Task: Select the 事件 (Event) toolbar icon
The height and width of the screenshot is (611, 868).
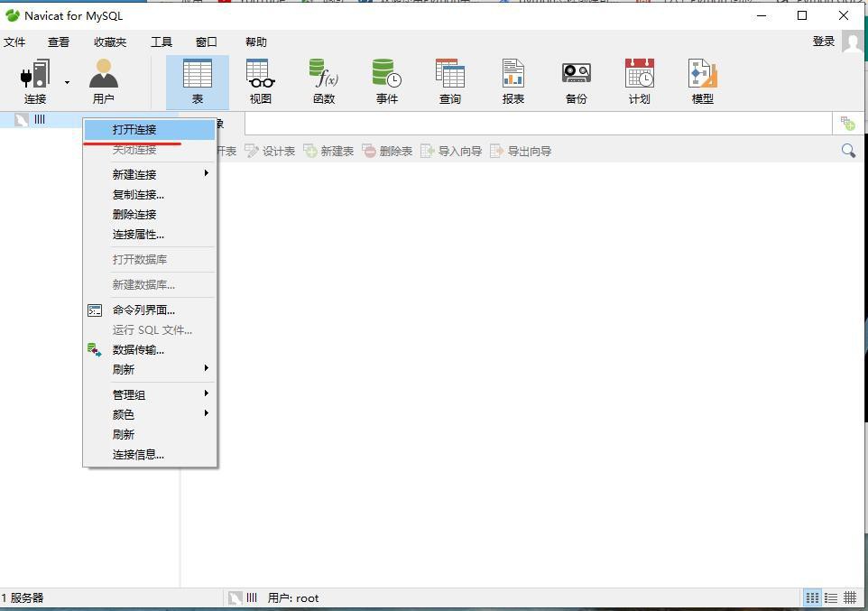Action: click(387, 82)
